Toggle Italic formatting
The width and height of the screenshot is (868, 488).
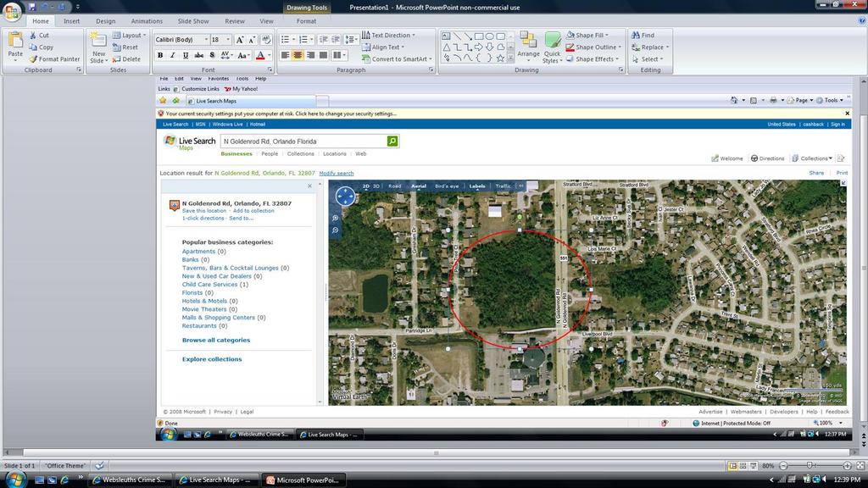coord(172,55)
